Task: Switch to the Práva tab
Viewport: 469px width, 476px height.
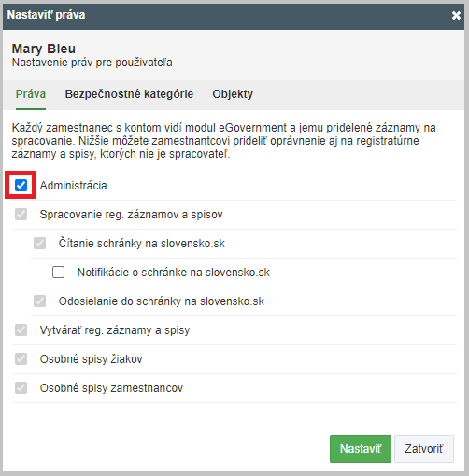Action: click(31, 94)
